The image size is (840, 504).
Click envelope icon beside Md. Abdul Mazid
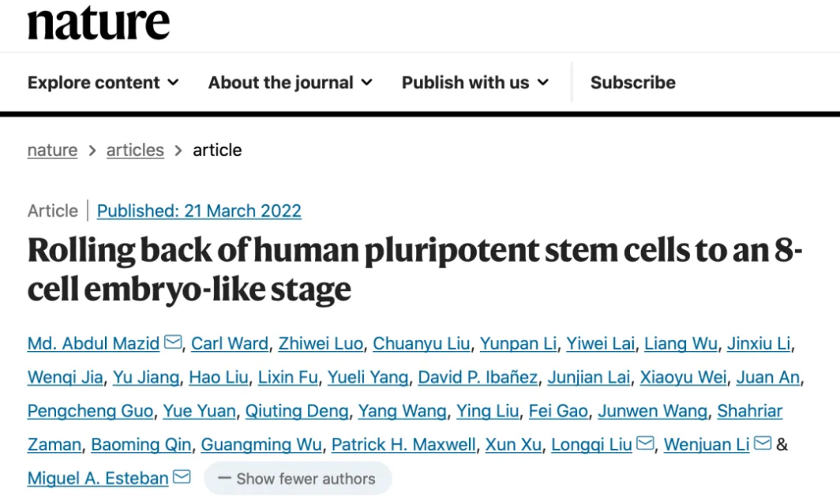coord(173,342)
